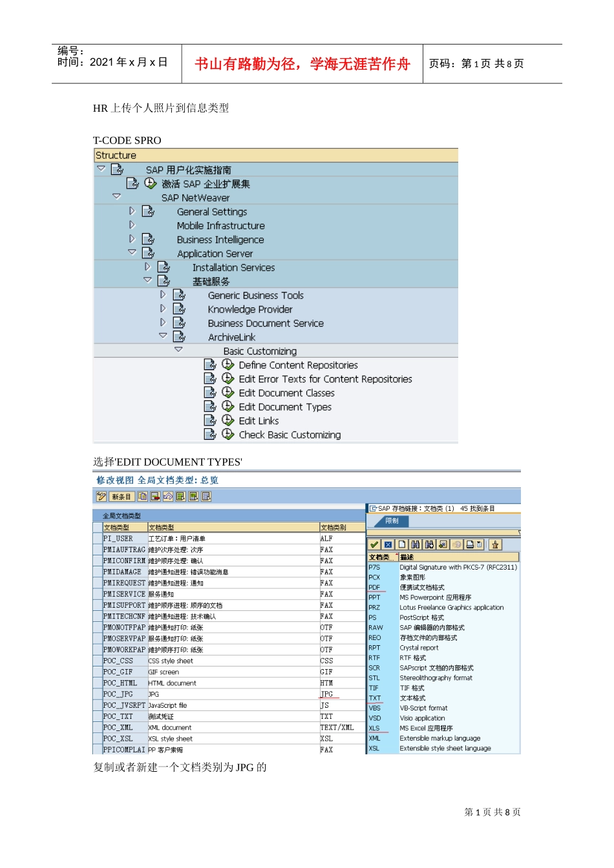Click the blue X cancel icon in popup
Image resolution: width=614 pixels, height=868 pixels.
coord(388,544)
